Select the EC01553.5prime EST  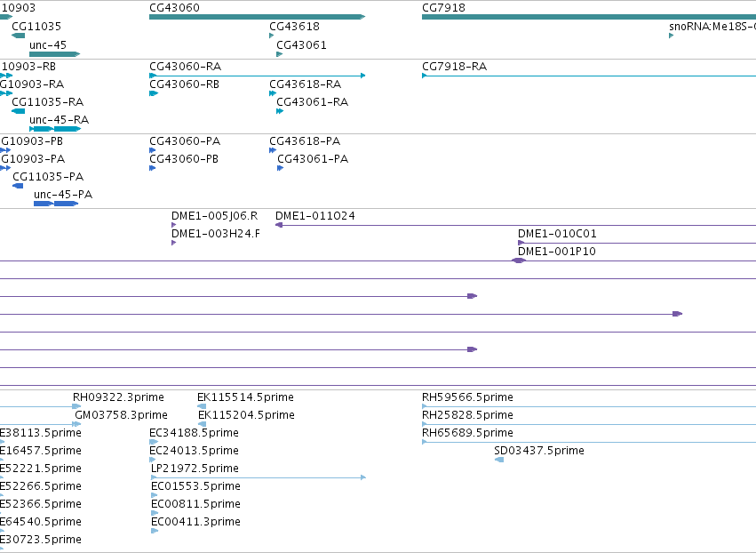(x=155, y=495)
